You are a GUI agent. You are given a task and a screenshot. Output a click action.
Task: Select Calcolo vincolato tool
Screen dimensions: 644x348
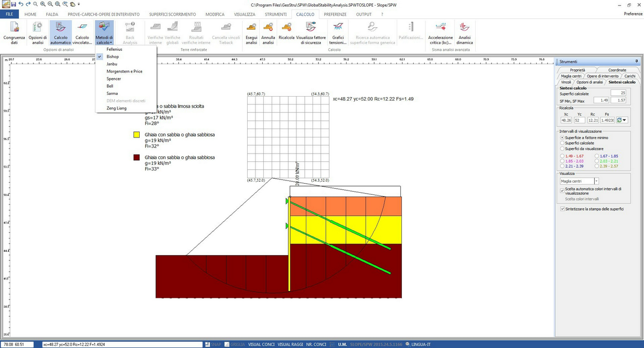tap(82, 34)
